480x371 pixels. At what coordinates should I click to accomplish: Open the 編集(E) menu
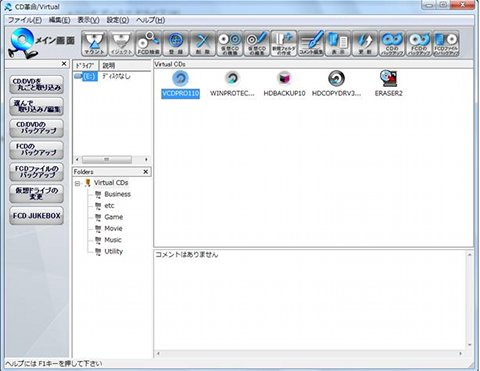(59, 20)
